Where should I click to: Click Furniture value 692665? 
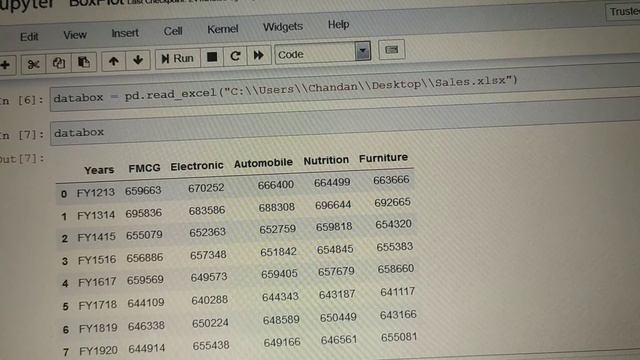pyautogui.click(x=392, y=202)
